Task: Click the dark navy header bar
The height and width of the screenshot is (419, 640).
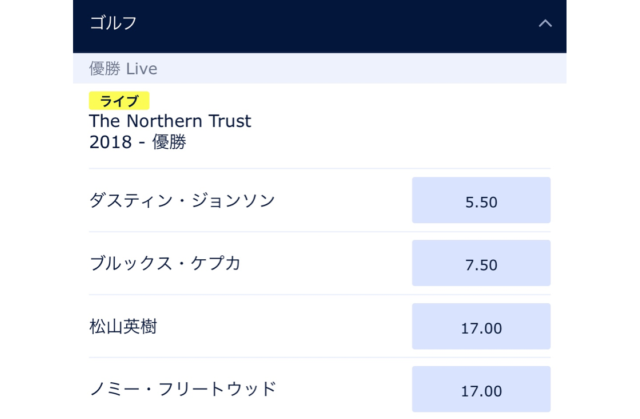Action: 320,24
